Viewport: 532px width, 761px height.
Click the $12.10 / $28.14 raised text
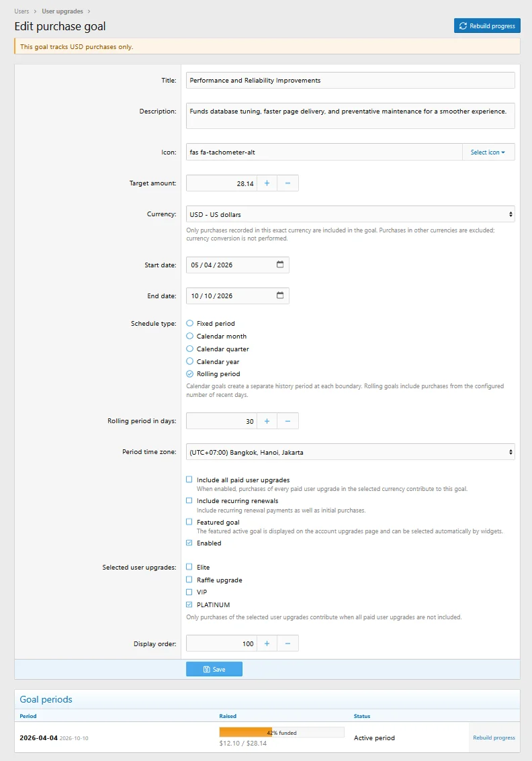tap(242, 743)
